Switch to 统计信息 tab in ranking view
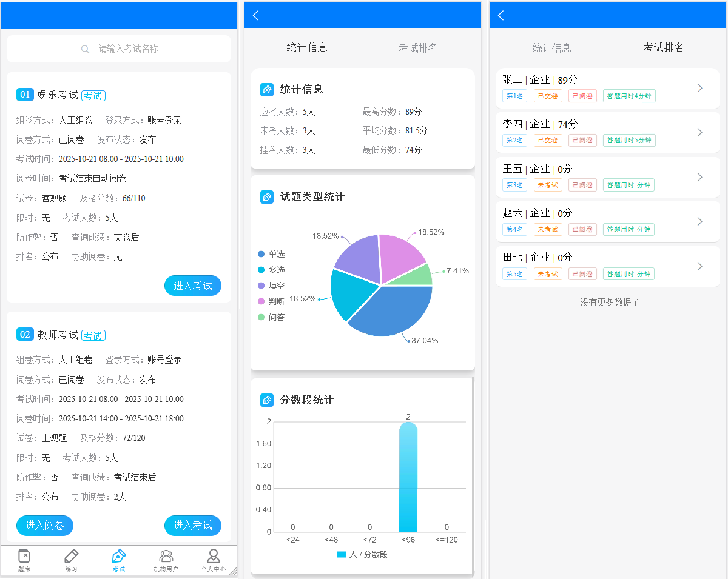 point(551,48)
